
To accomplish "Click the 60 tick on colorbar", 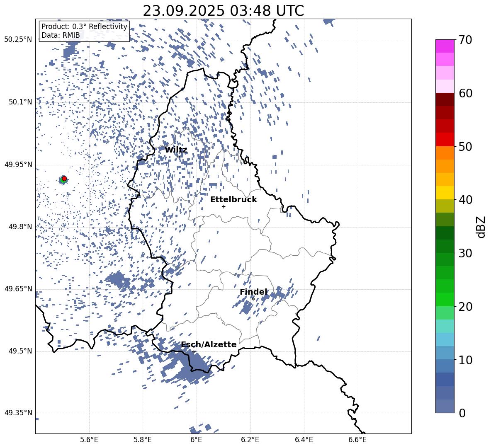I will point(465,93).
